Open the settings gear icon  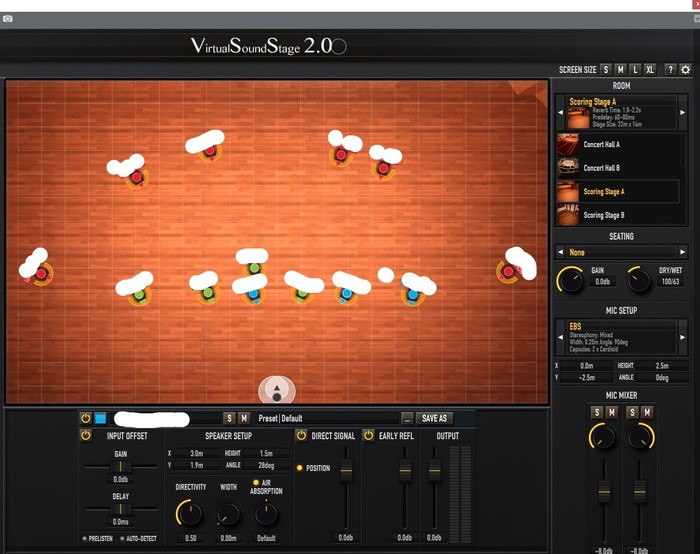coord(685,70)
